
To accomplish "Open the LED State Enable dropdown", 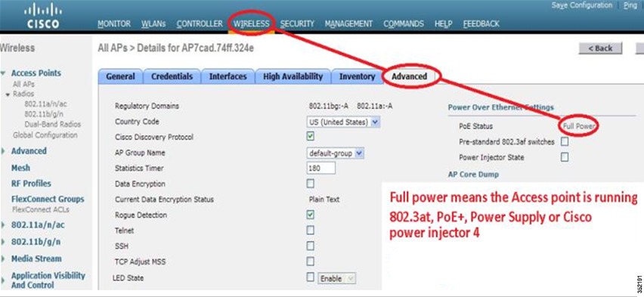I will pos(337,278).
